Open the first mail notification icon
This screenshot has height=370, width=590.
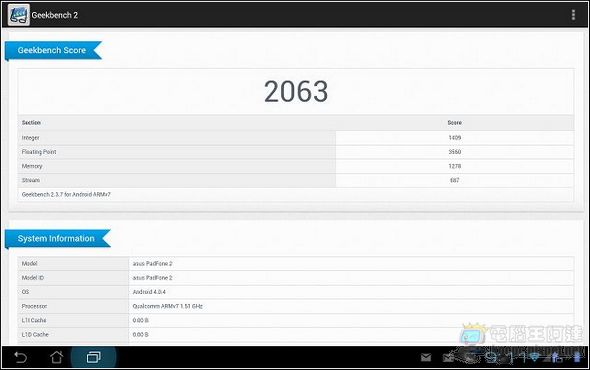[x=426, y=357]
